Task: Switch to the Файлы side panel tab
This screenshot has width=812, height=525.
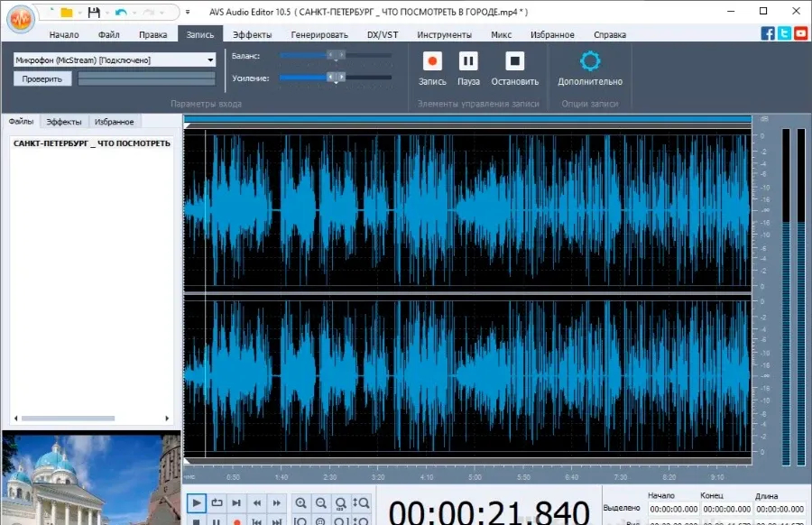Action: [x=22, y=121]
